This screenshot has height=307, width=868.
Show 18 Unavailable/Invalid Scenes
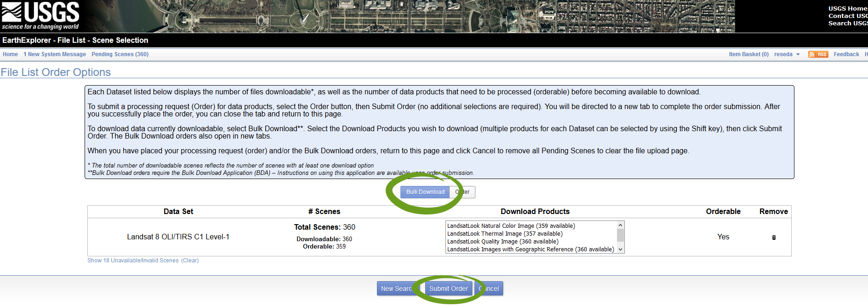tap(133, 261)
